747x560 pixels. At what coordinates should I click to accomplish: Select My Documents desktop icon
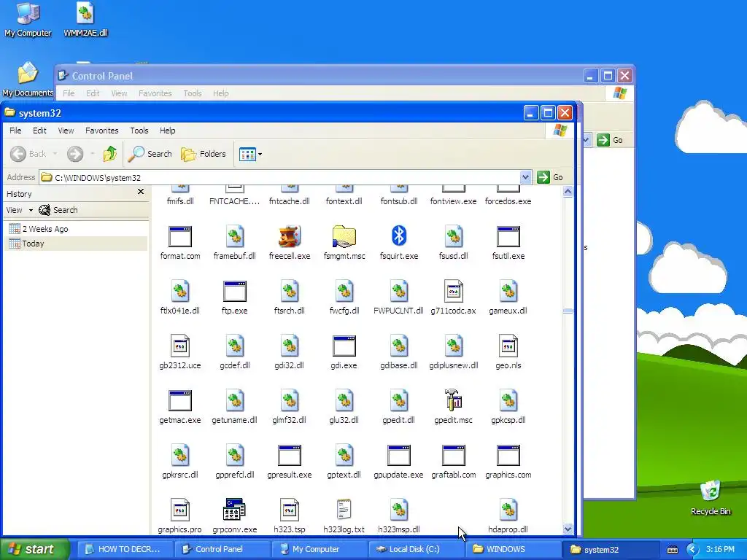pyautogui.click(x=28, y=79)
